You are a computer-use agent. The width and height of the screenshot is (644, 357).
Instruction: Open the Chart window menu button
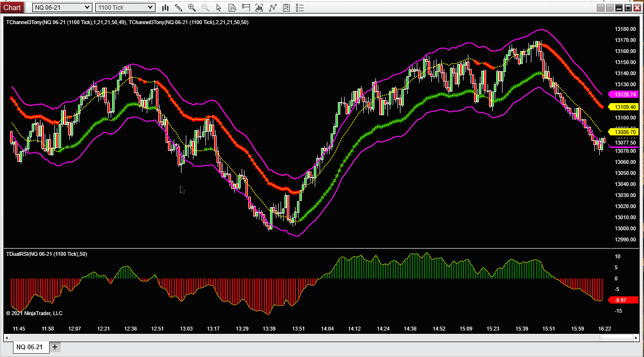point(12,7)
